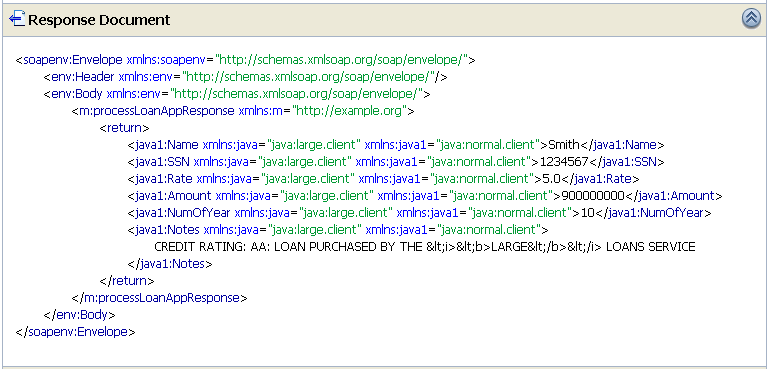
Task: Select the closing env:Body tag
Action: pos(80,315)
